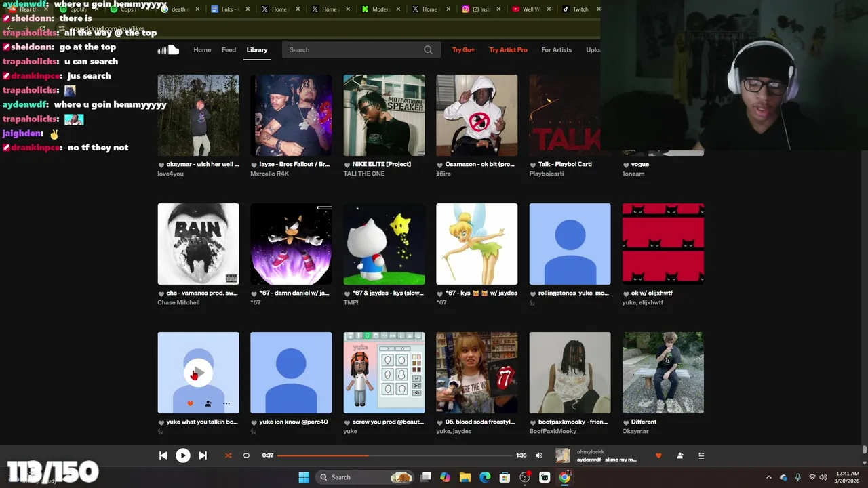The height and width of the screenshot is (488, 868).
Task: Open artist TALI THE ONE
Action: coord(363,174)
